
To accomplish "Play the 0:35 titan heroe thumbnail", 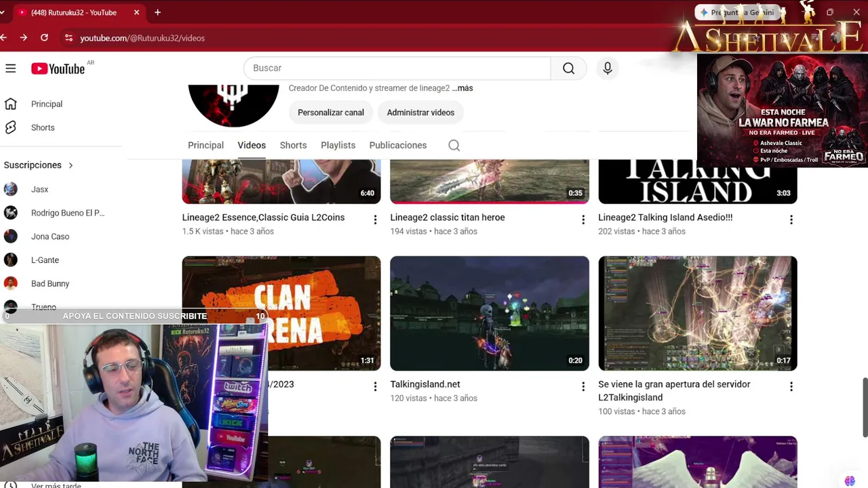I will [490, 181].
